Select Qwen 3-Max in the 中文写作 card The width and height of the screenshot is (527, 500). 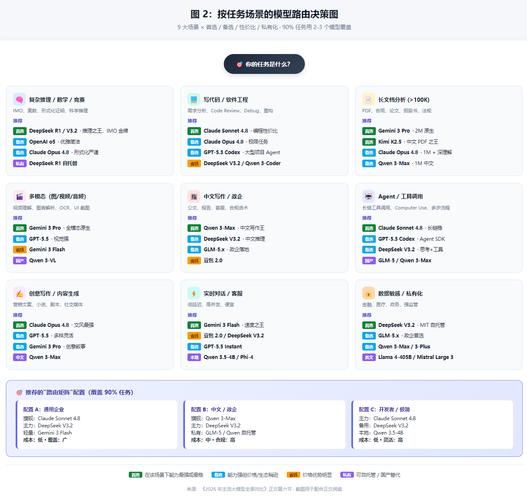coord(226,228)
